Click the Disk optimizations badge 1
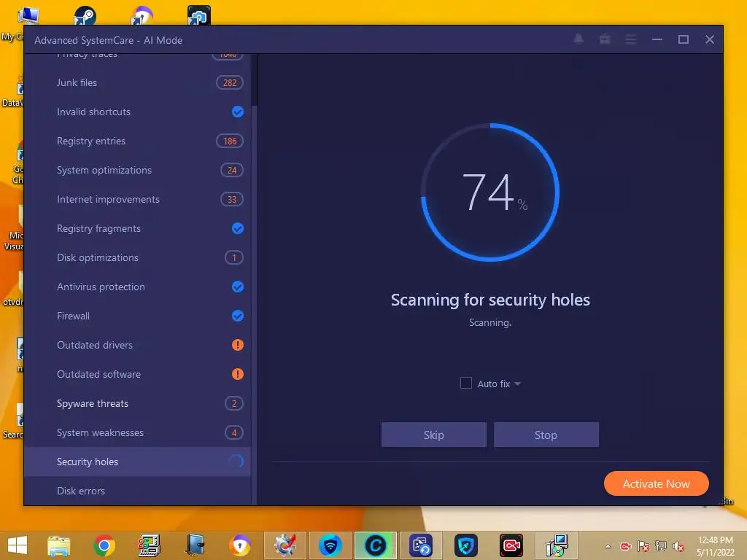The image size is (747, 560). point(234,257)
